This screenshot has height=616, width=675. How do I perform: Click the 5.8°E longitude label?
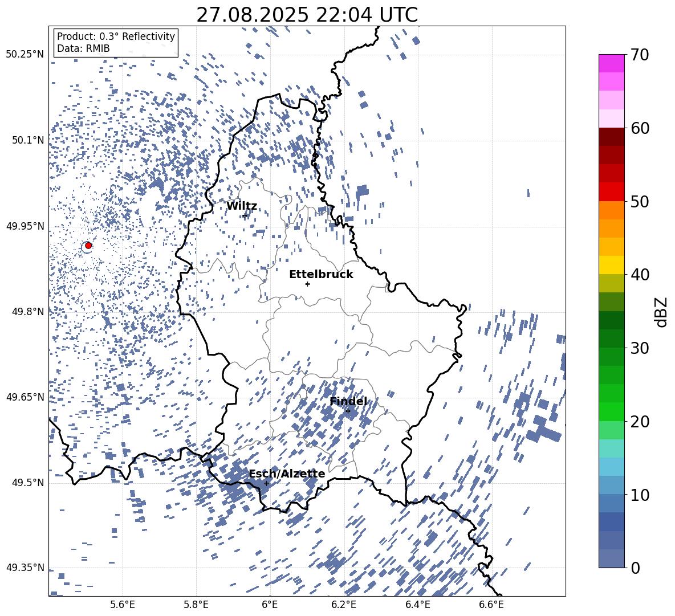coord(196,605)
